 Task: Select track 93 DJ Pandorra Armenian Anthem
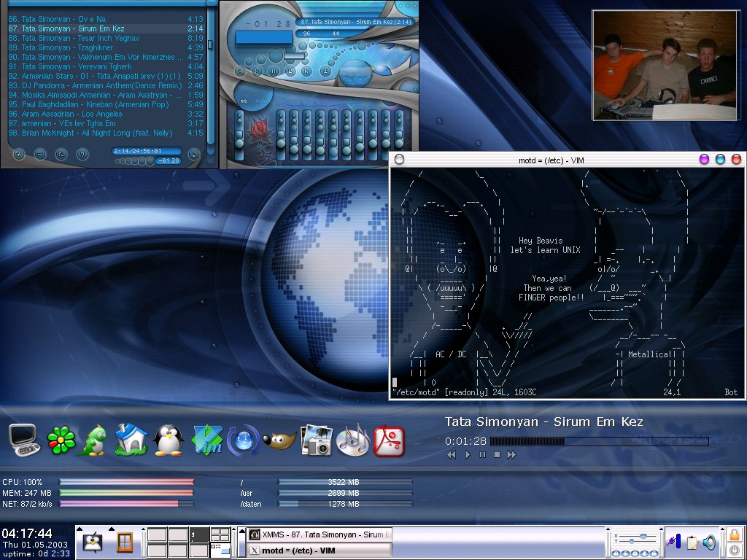(106, 86)
